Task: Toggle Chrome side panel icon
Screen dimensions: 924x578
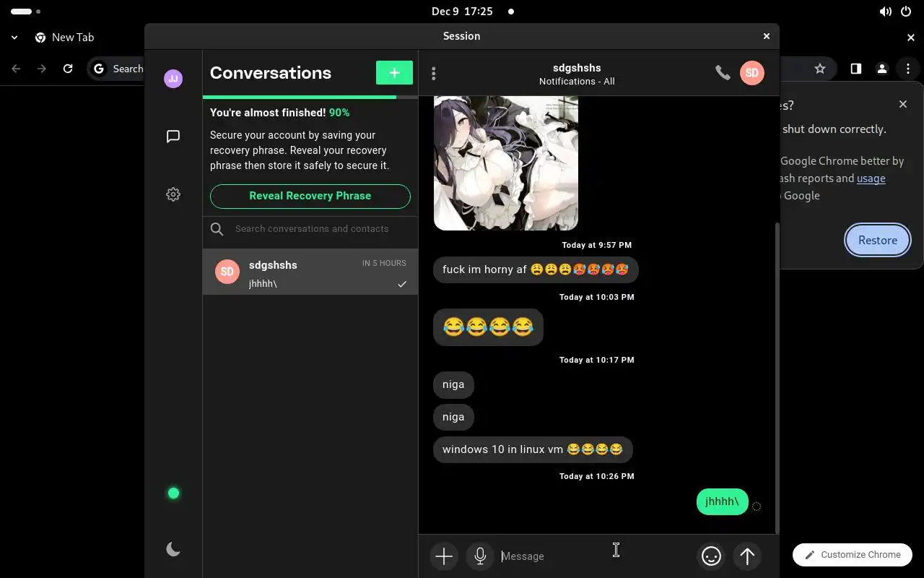Action: 855,69
